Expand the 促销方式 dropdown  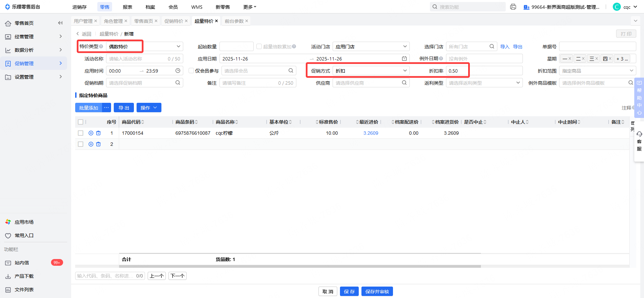(371, 71)
